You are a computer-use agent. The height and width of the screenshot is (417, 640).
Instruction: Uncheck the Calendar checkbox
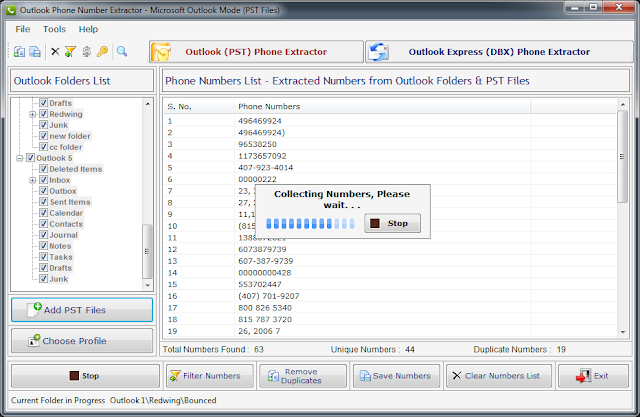44,213
